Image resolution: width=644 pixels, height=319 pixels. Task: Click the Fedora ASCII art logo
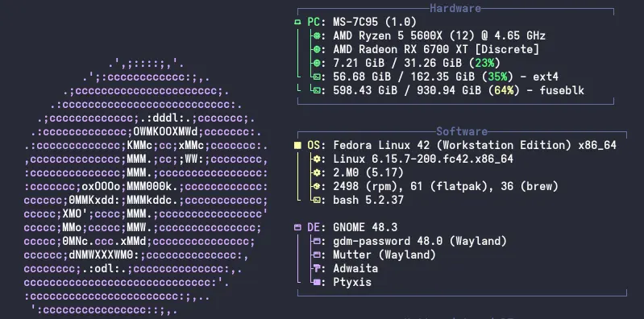pos(146,187)
